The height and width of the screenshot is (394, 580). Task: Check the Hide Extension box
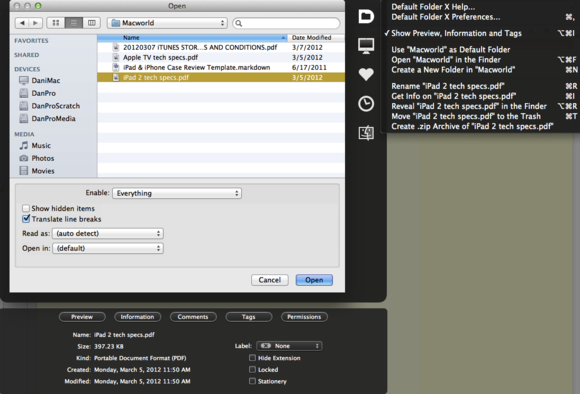252,358
